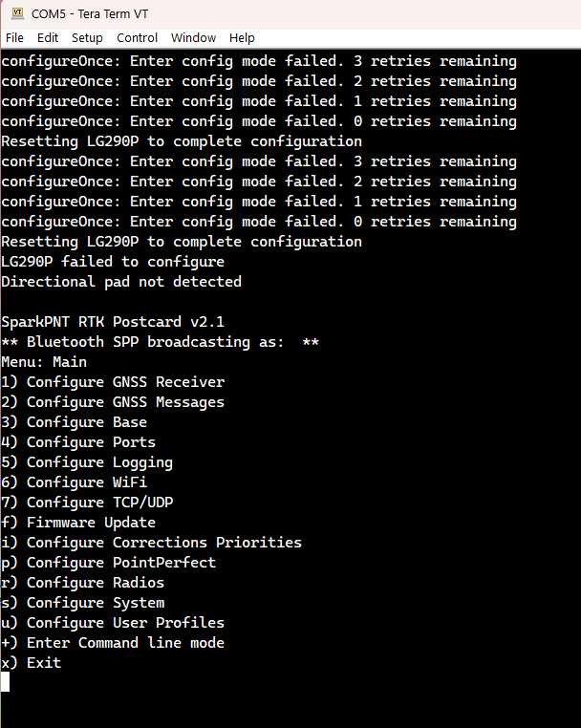Click the Tera Term VT title bar icon
Image resolution: width=581 pixels, height=728 pixels.
coord(17,13)
